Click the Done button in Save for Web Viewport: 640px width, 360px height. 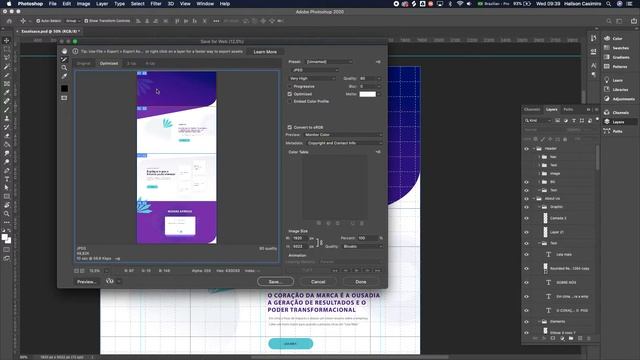[x=361, y=282]
